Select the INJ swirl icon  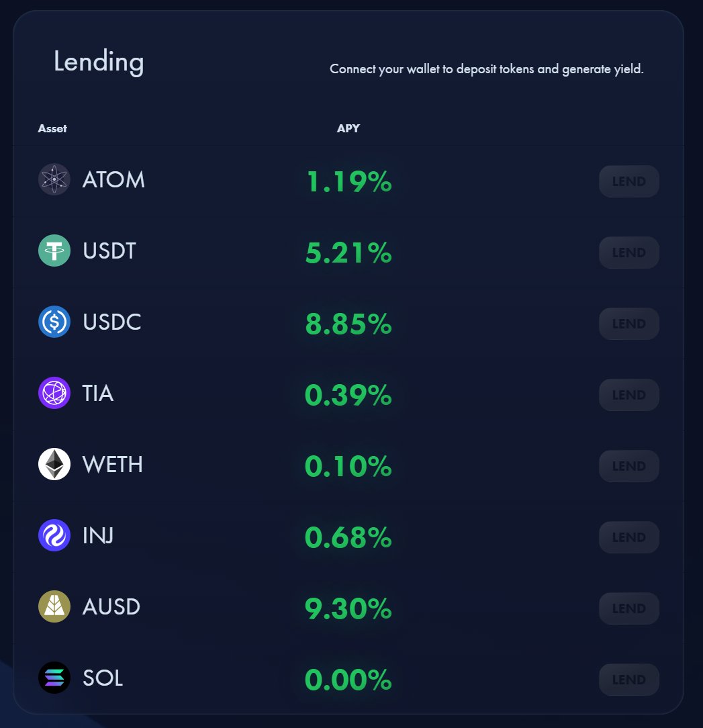[x=54, y=535]
